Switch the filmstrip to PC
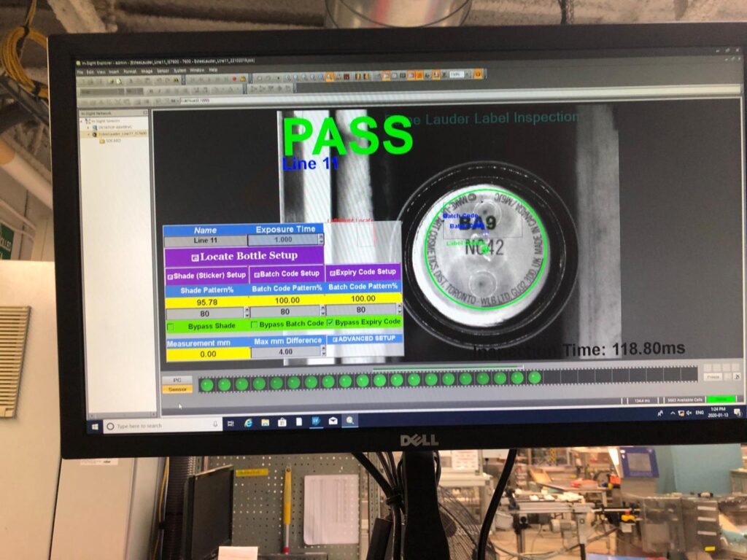Viewport: 747px width, 560px height. click(x=177, y=380)
